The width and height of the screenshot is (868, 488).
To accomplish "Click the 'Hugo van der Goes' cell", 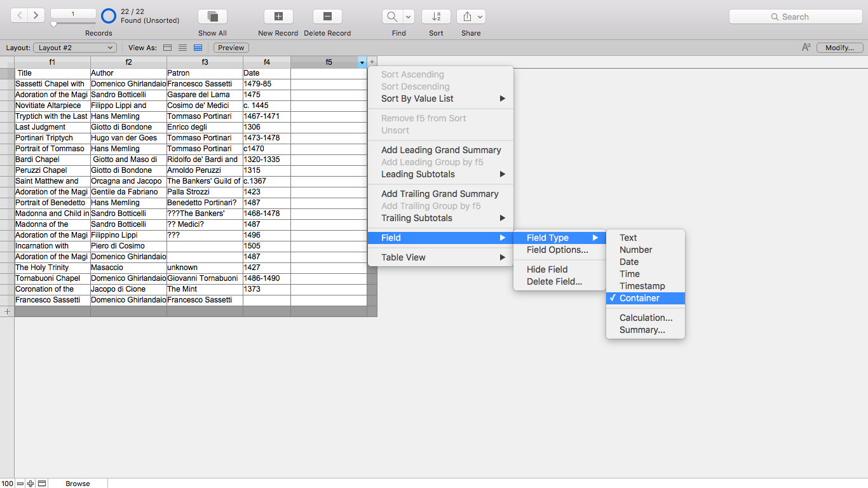I will pyautogui.click(x=128, y=138).
